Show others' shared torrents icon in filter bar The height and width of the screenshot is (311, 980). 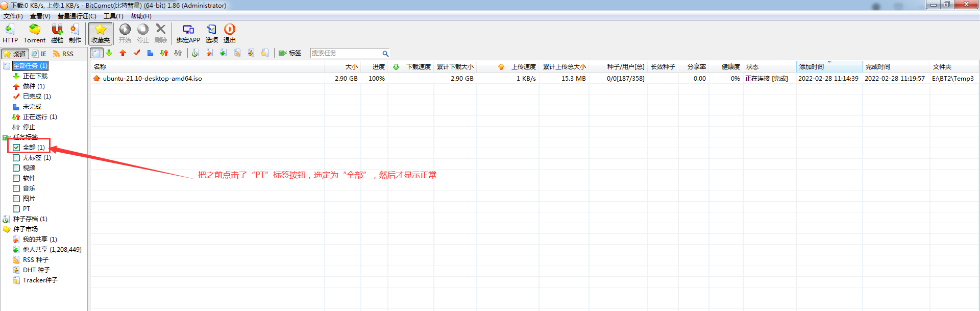[223, 53]
